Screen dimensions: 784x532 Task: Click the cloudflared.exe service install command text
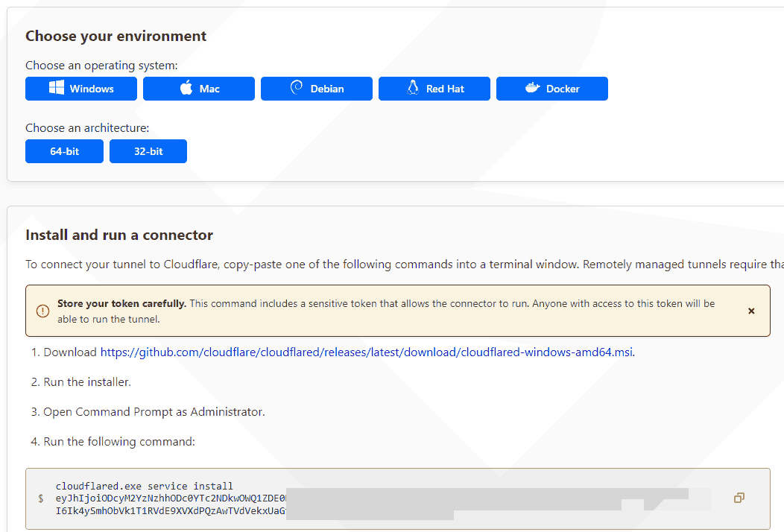pyautogui.click(x=144, y=486)
